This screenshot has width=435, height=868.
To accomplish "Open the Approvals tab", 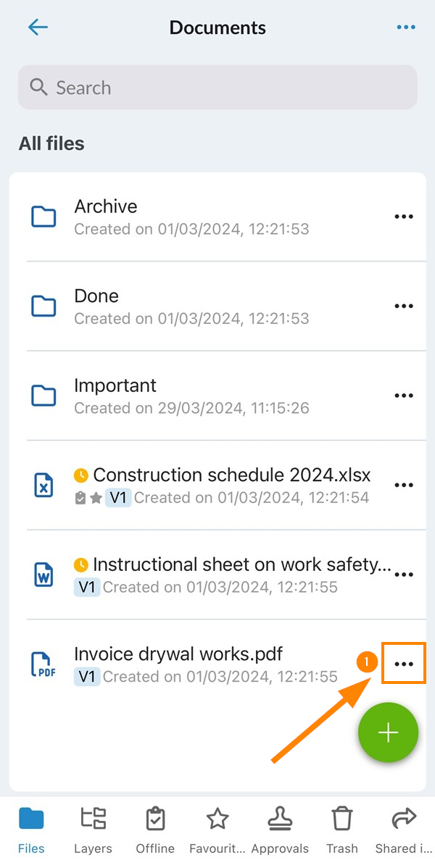I will point(280,830).
